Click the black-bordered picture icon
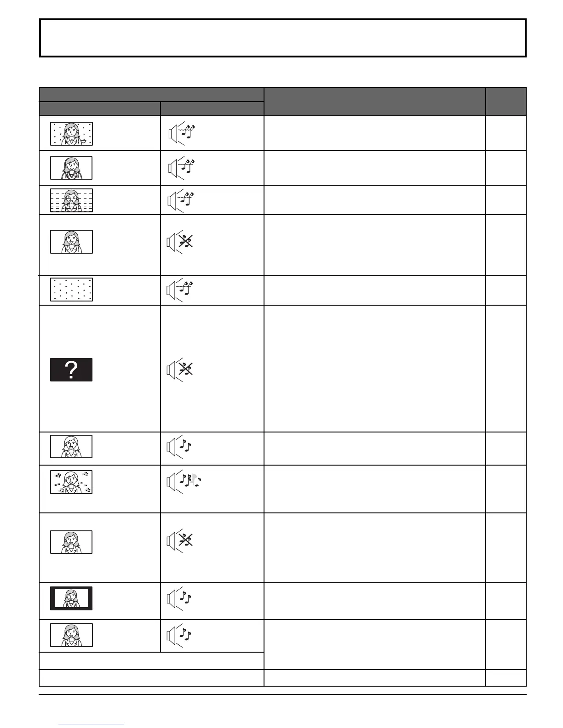 tap(71, 598)
